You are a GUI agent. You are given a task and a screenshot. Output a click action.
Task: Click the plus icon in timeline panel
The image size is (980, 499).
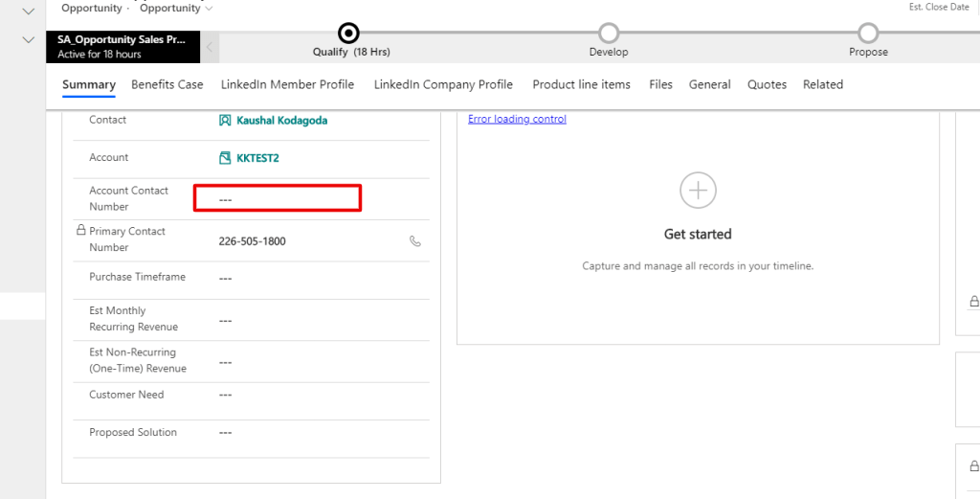click(698, 191)
